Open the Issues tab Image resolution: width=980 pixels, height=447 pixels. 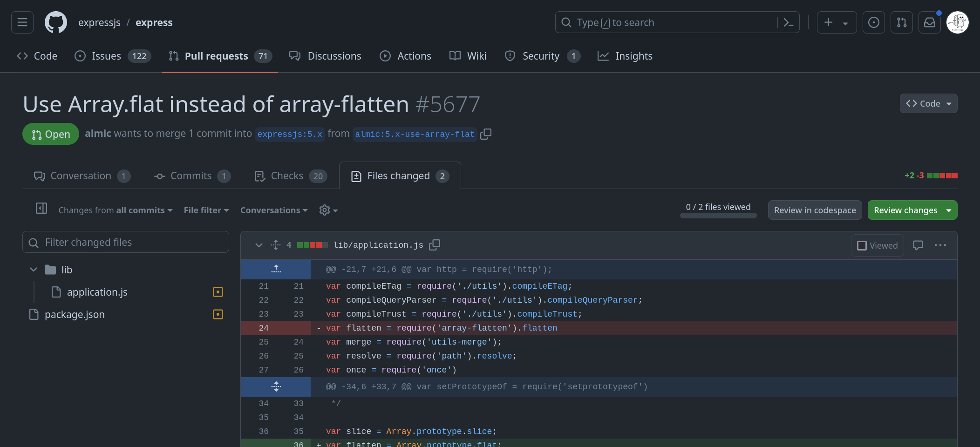click(x=113, y=56)
